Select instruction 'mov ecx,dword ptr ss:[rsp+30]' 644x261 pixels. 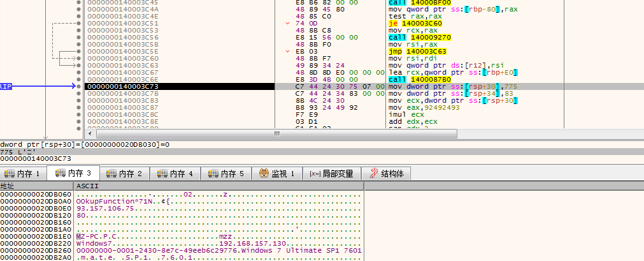click(x=453, y=100)
